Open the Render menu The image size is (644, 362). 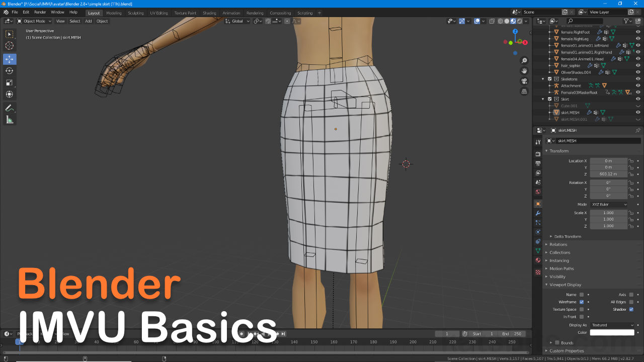(x=40, y=12)
